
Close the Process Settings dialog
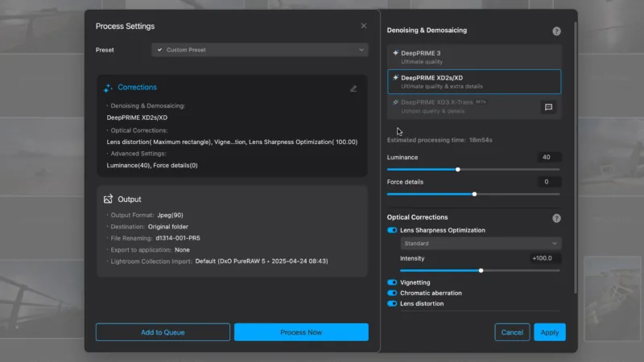tap(364, 26)
